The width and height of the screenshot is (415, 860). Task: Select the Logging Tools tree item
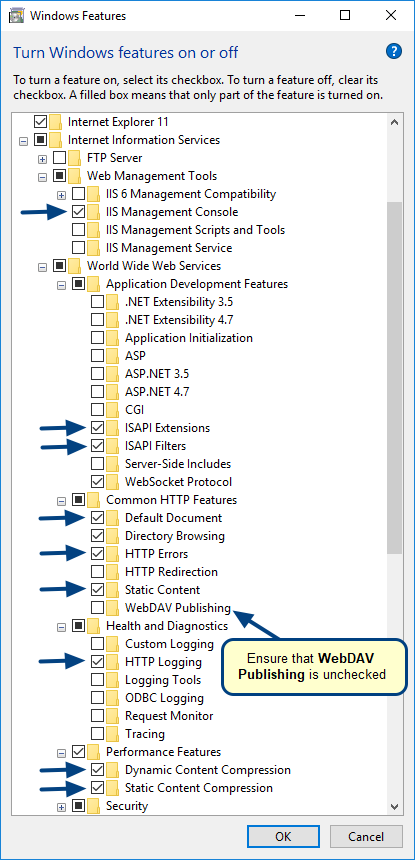163,680
